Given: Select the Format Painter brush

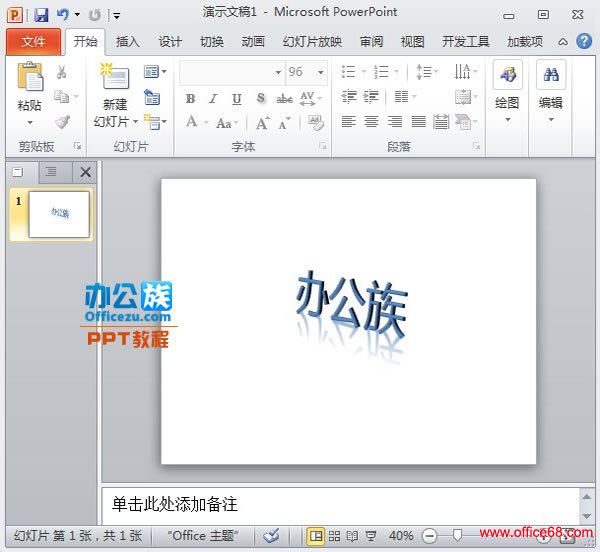Looking at the screenshot, I should 62,122.
